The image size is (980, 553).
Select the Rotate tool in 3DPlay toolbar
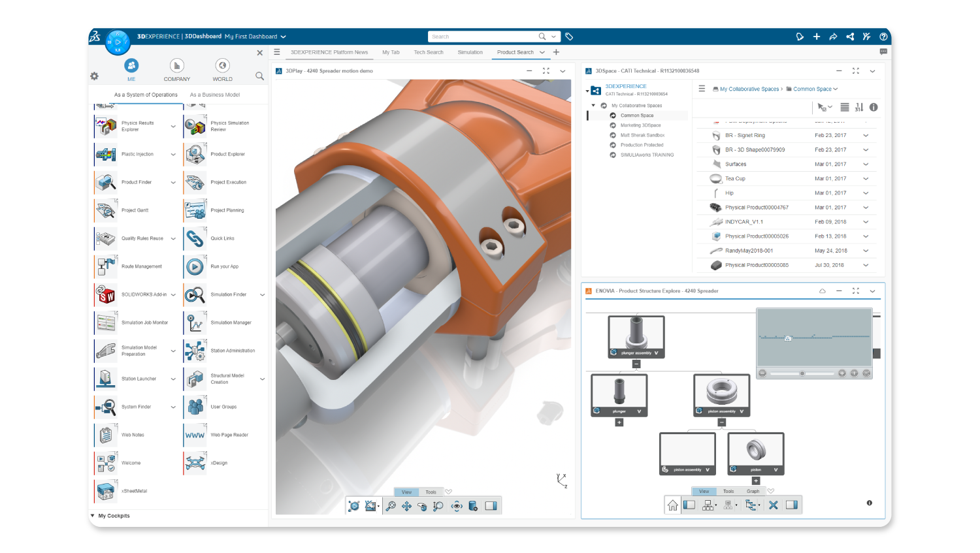pyautogui.click(x=422, y=506)
